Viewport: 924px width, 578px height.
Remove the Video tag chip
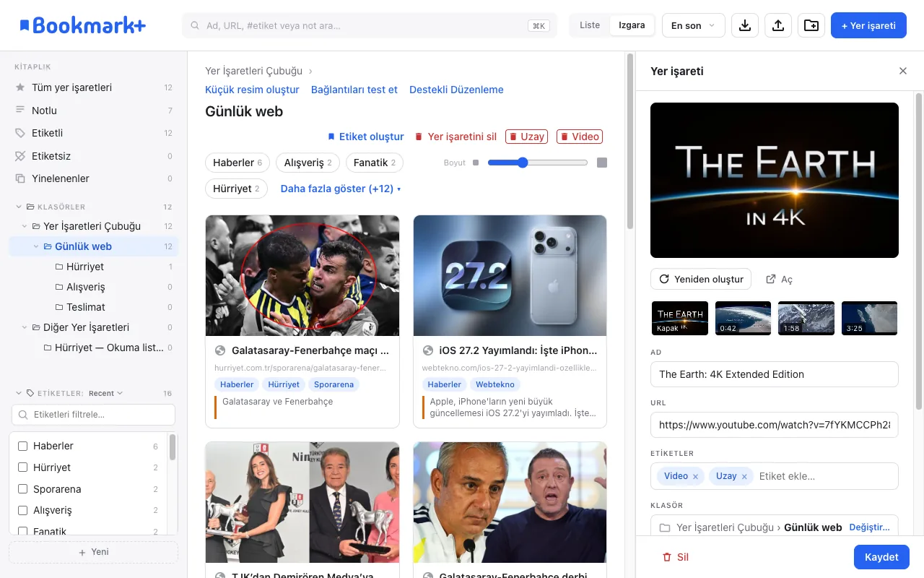pos(695,477)
